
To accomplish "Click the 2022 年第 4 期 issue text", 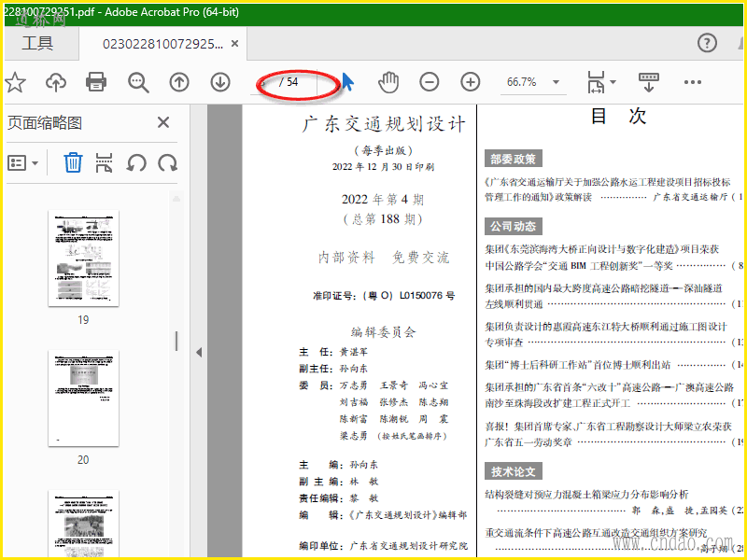I will [x=383, y=199].
